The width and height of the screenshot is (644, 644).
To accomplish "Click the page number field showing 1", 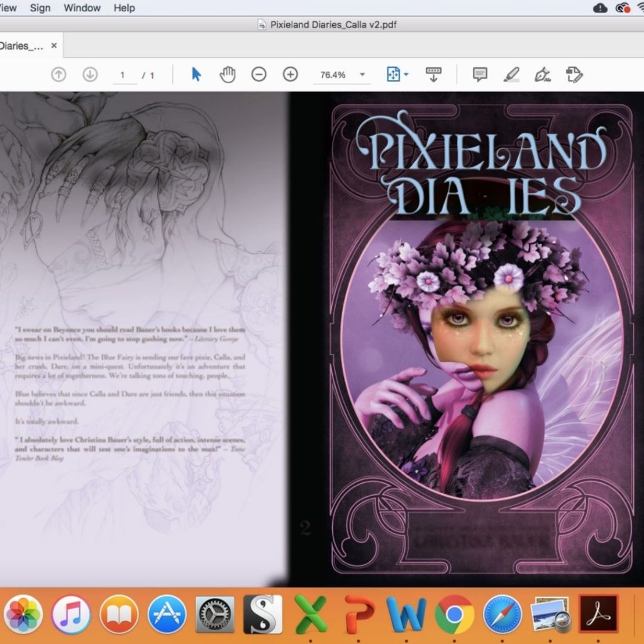I will pyautogui.click(x=125, y=75).
